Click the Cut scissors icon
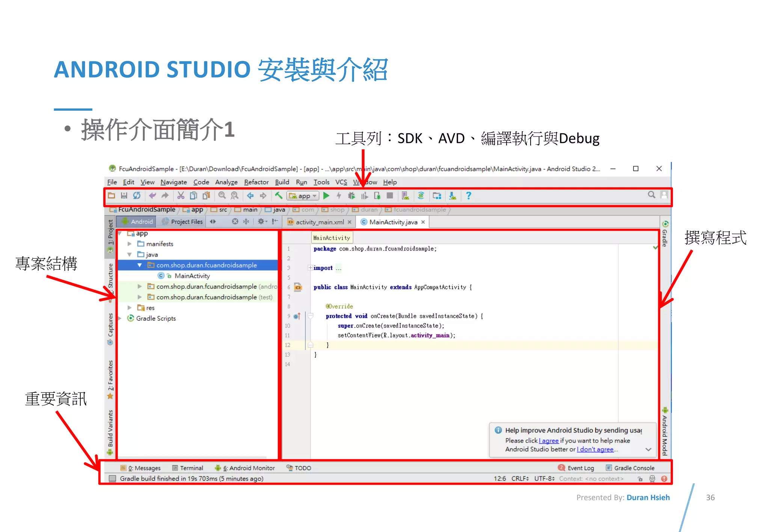Image resolution: width=769 pixels, height=532 pixels. 181,195
